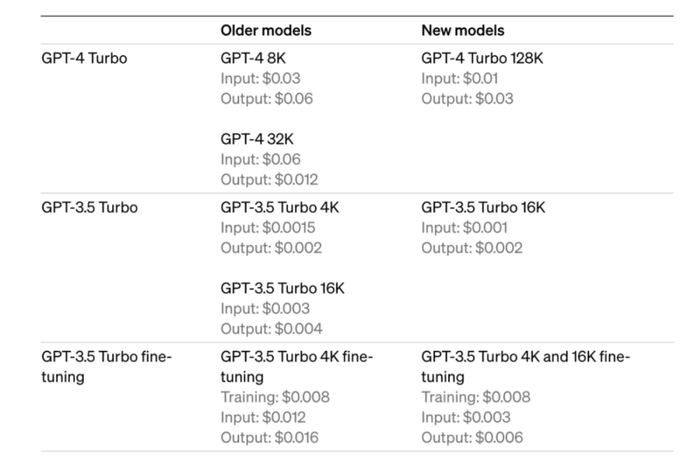This screenshot has height=467, width=700.
Task: Select the "GPT-4 Turbo 128K" model name
Action: [482, 58]
